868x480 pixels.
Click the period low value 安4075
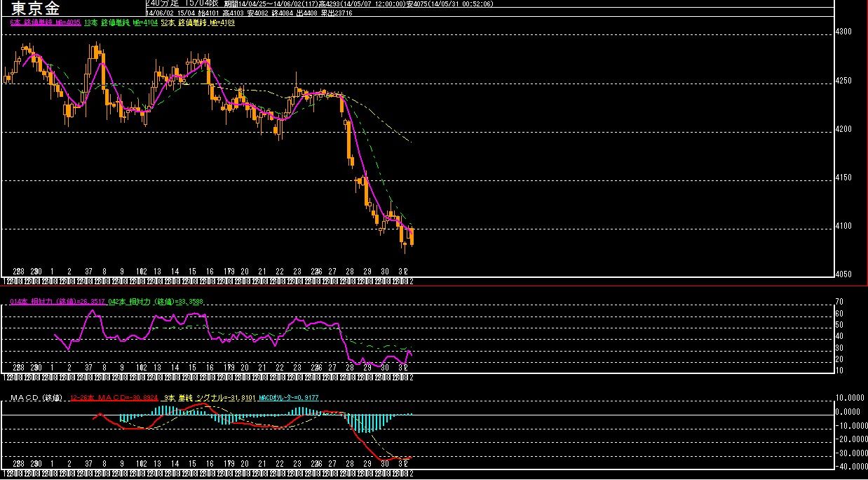[417, 4]
